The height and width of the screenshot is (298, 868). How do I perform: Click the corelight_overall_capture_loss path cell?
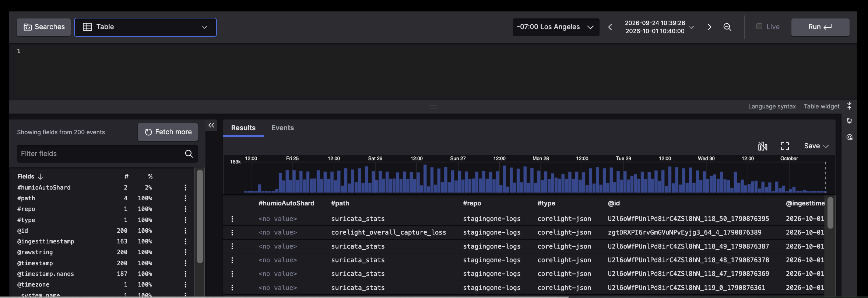(389, 232)
